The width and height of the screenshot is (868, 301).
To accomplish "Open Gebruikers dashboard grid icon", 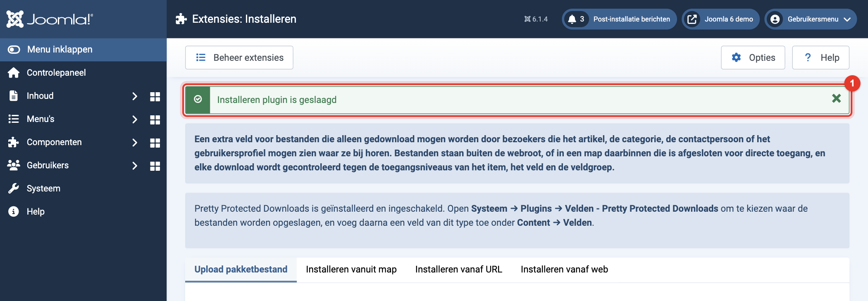I will point(155,166).
